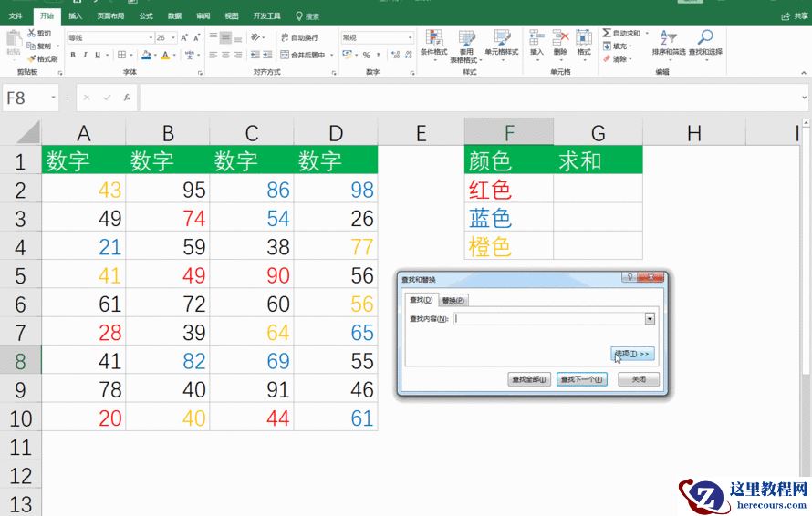Open Conditional Formatting (条件格式)
The image size is (812, 516).
click(434, 43)
